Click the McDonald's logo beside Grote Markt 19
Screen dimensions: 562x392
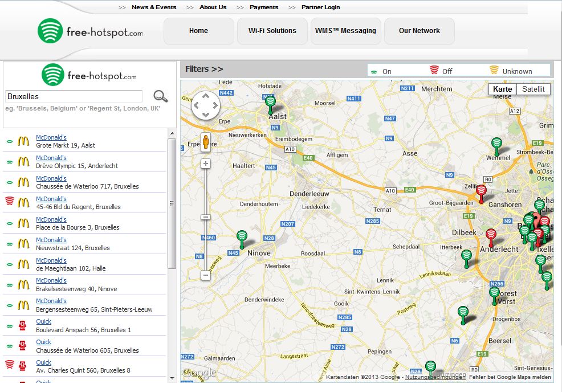[24, 141]
